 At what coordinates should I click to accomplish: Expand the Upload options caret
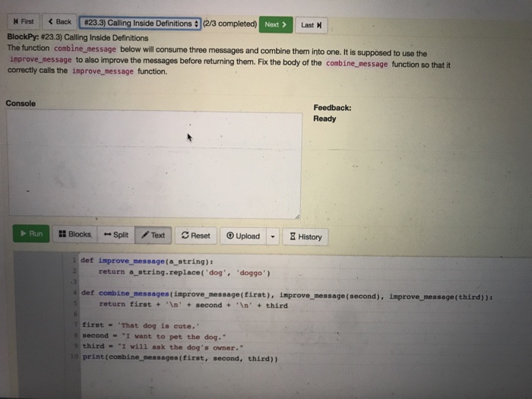(272, 236)
